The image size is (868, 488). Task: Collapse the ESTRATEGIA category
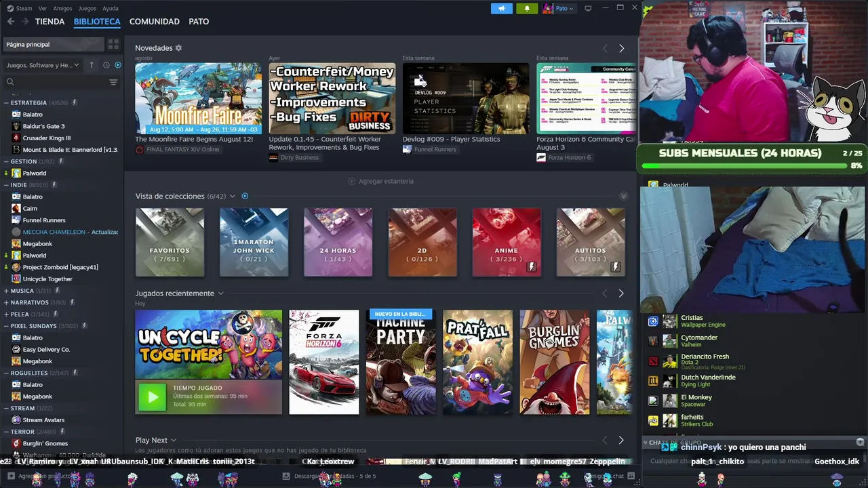coord(6,103)
